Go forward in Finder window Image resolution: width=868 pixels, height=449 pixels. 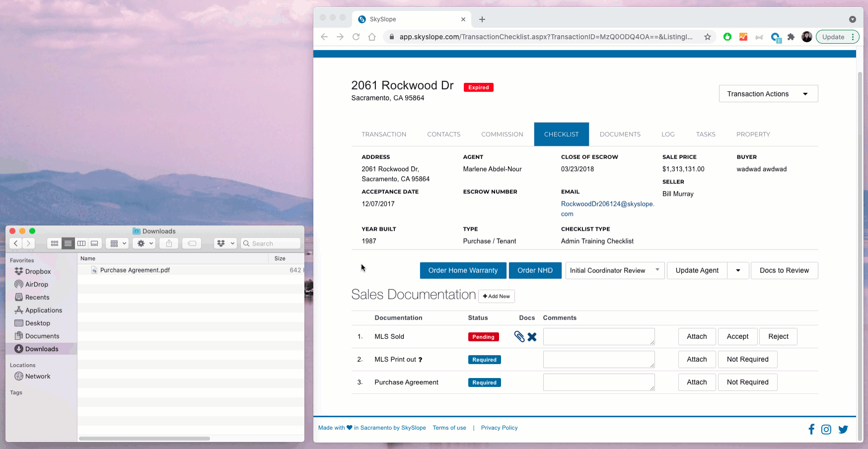[x=29, y=244]
